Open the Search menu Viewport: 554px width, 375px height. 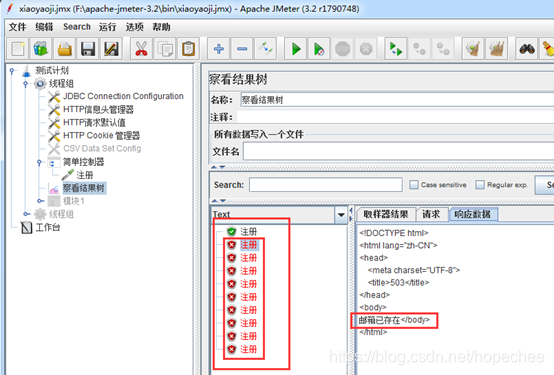pyautogui.click(x=77, y=27)
